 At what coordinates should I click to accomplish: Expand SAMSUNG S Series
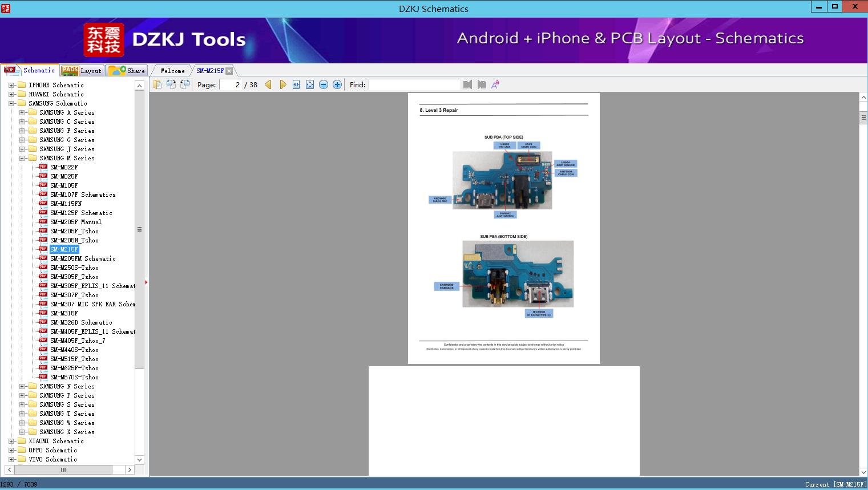(x=22, y=404)
